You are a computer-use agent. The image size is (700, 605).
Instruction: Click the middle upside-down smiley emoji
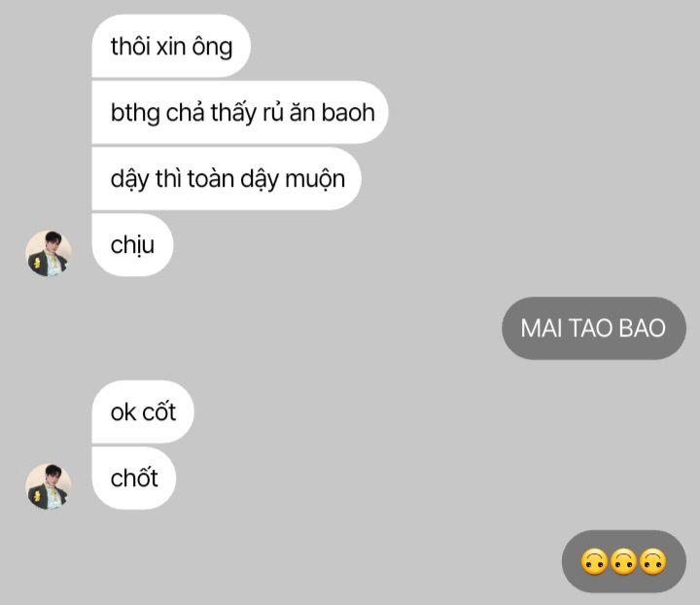click(623, 561)
